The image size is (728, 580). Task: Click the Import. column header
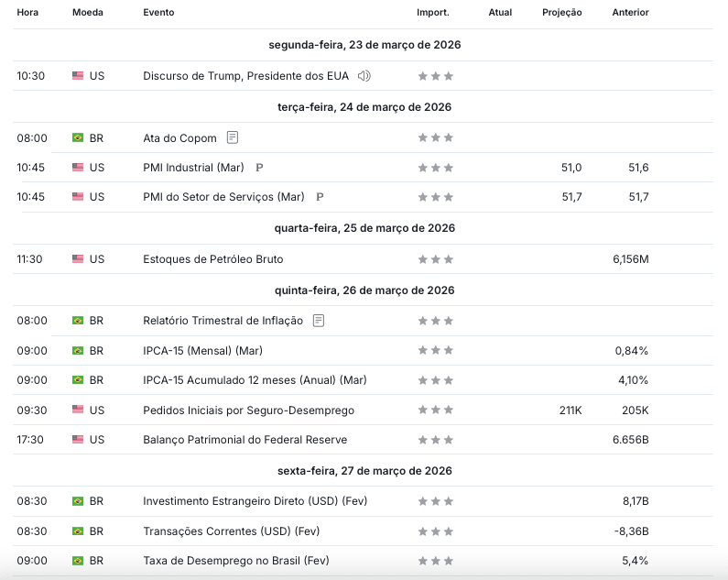(x=432, y=13)
